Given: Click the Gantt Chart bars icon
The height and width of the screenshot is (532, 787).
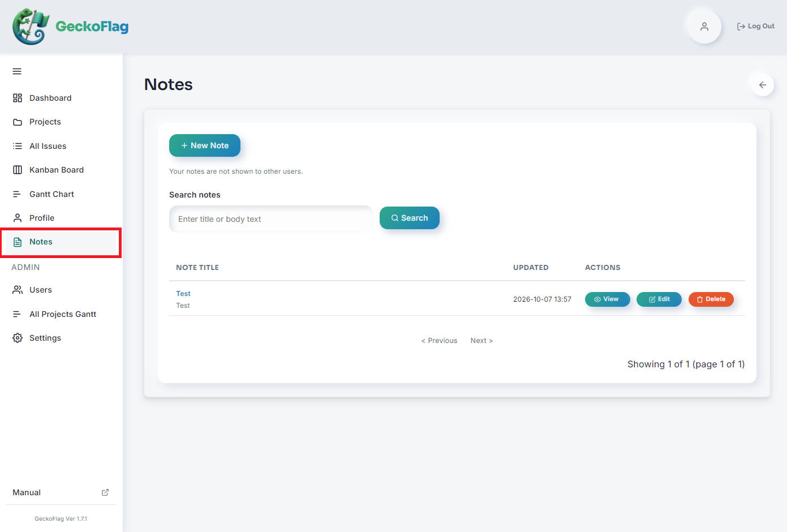Looking at the screenshot, I should [x=18, y=194].
